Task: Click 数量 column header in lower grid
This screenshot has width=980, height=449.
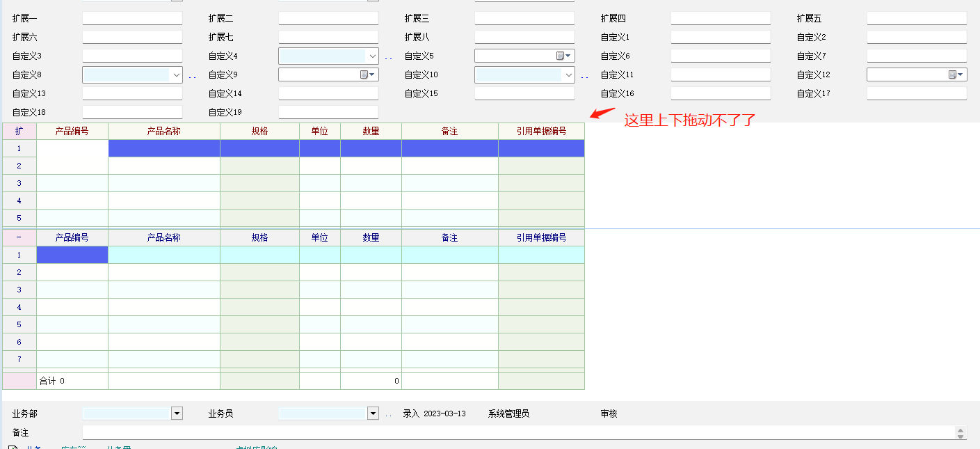Action: click(x=371, y=237)
